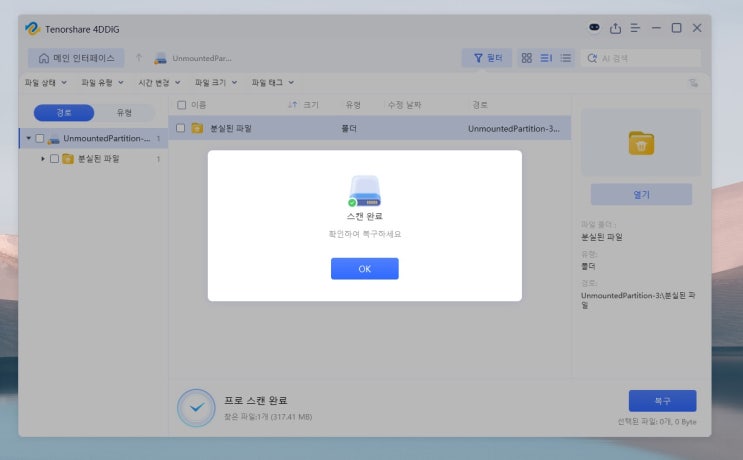Collapse the UnmountedPartition tree node
Screen dimensions: 743x460
point(28,138)
